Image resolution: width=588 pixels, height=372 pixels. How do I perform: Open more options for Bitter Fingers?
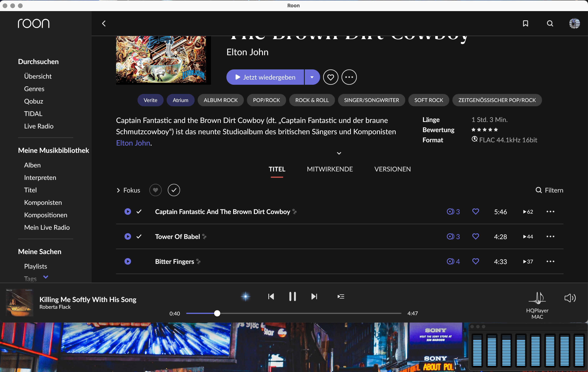[x=550, y=261]
